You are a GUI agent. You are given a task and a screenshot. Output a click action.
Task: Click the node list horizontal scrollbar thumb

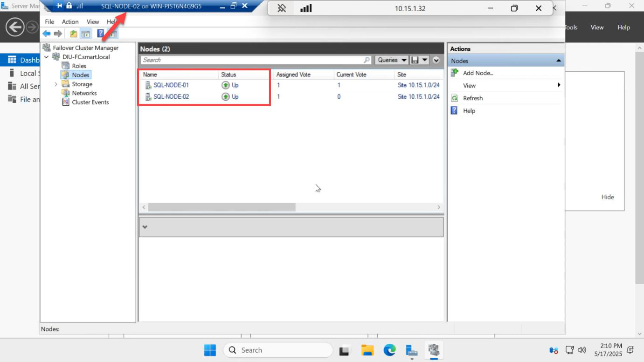222,207
